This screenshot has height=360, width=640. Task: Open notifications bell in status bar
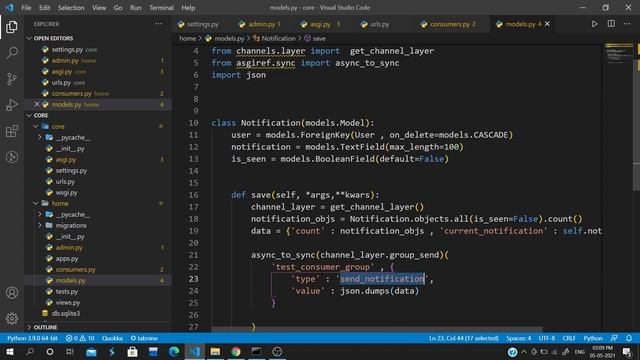click(629, 338)
